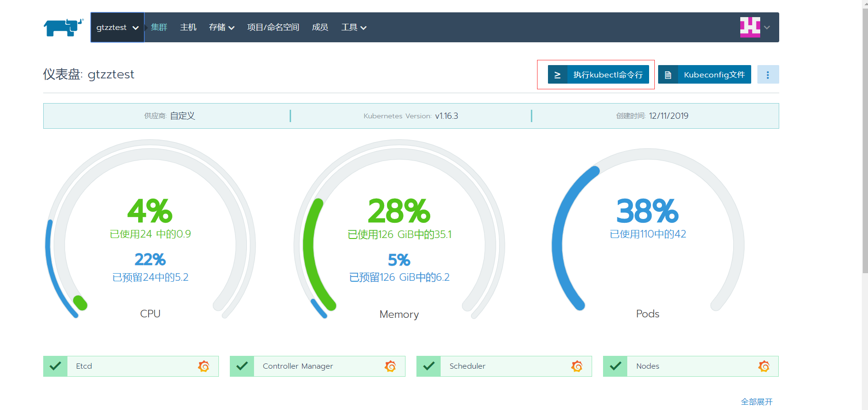The width and height of the screenshot is (868, 410).
Task: Open 项目/命名空间 menu item
Action: click(x=273, y=28)
